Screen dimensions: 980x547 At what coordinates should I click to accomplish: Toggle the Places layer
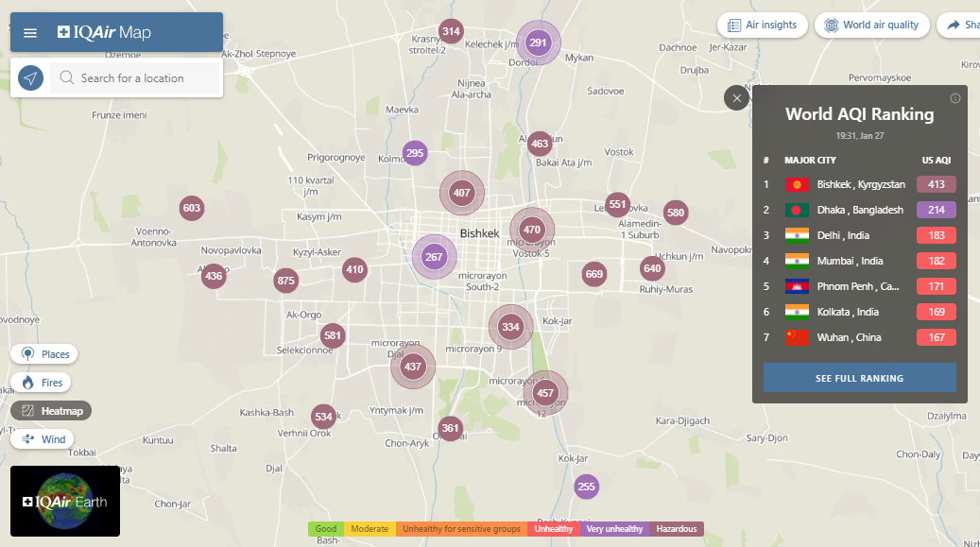pos(44,354)
